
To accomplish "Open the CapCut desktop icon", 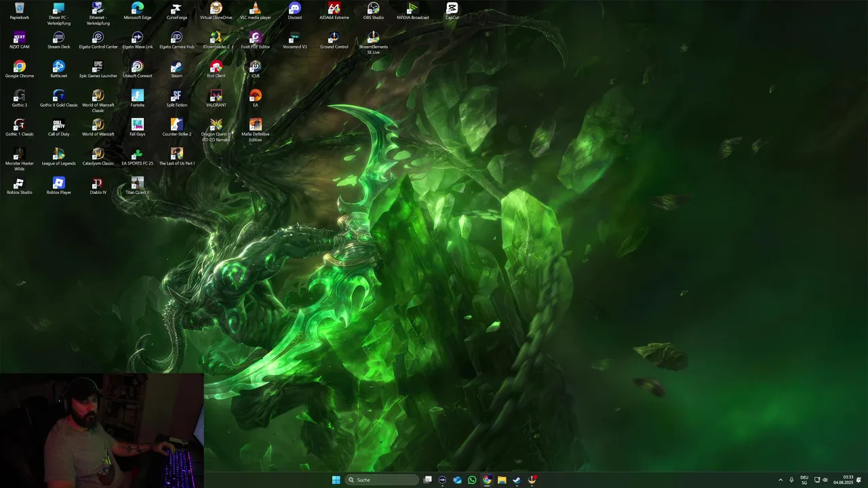I will [x=452, y=11].
